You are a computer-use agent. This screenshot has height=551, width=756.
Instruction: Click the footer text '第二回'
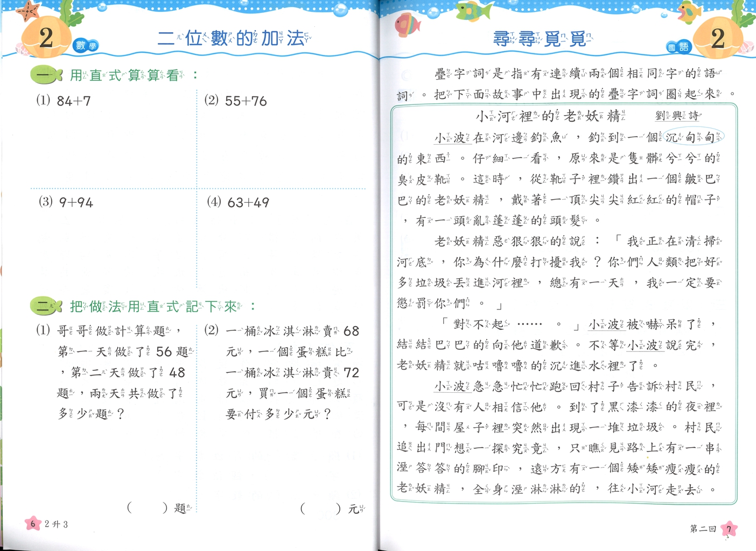(703, 529)
